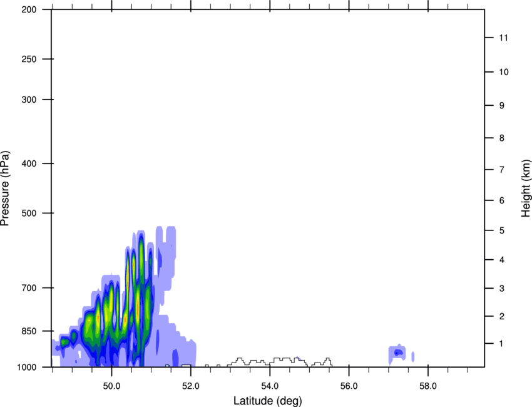Image resolution: width=532 pixels, height=407 pixels.
Task: Pick the 11 km height label
Action: (x=503, y=38)
